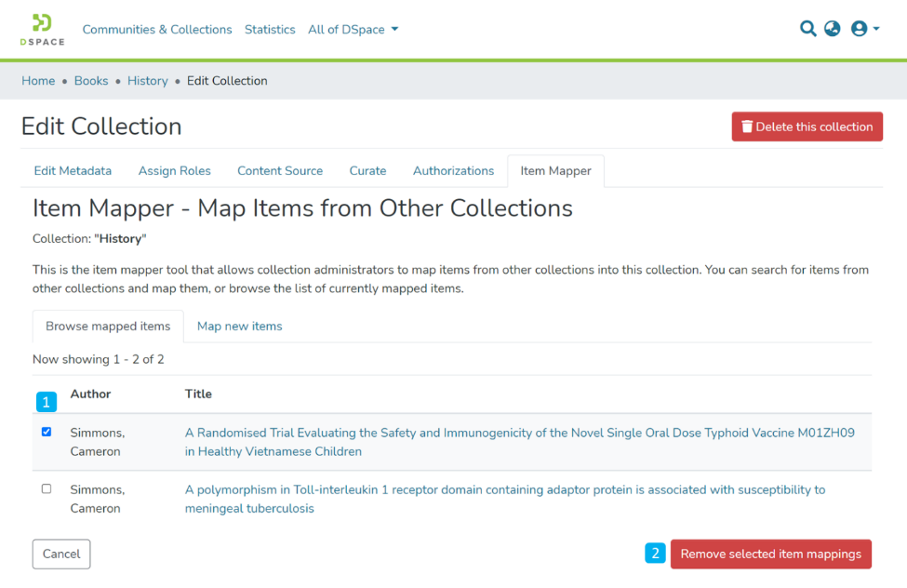The image size is (907, 588).
Task: Switch to the Edit Metadata tab
Action: point(73,171)
